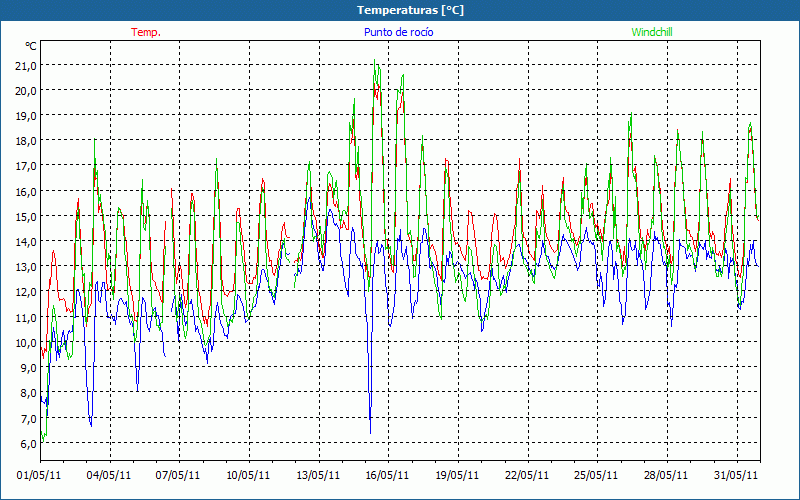Click the 01/05/11 date label
800x500 pixels.
(39, 475)
